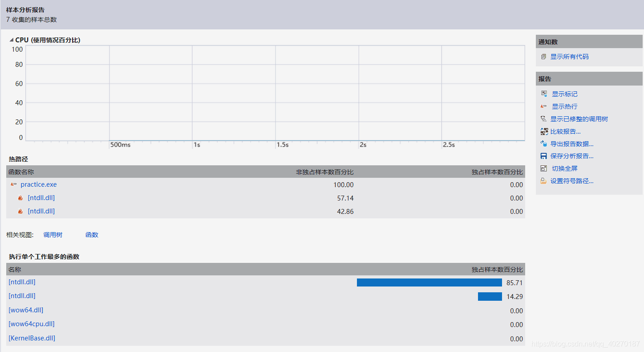Open the 显示所有代码 link
Screen dimensions: 644x352
click(x=569, y=57)
